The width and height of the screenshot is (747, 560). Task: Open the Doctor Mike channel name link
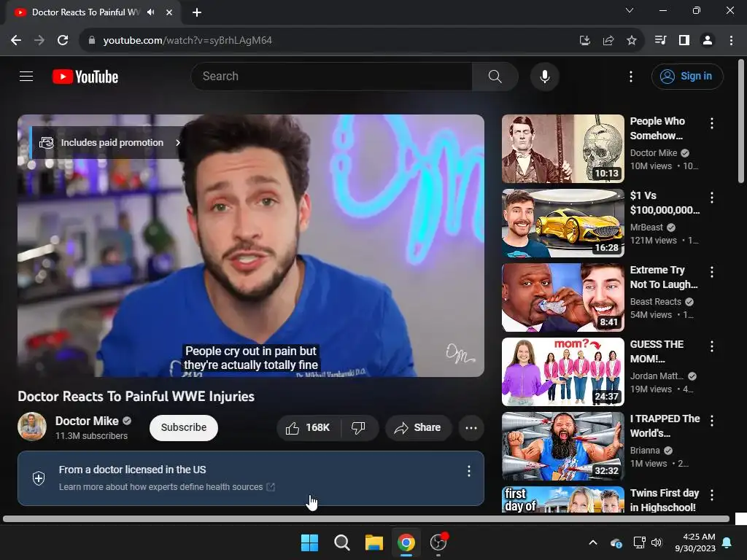coord(87,421)
